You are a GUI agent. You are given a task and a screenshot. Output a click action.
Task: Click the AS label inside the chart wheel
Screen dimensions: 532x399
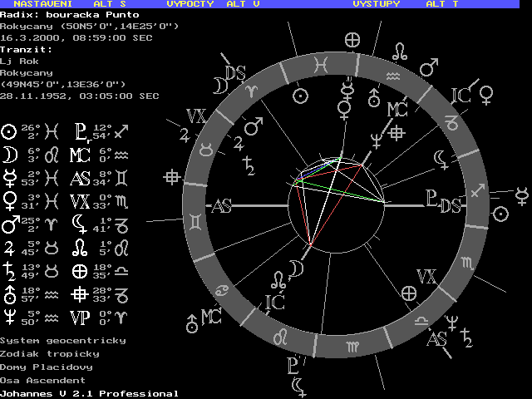coord(222,207)
